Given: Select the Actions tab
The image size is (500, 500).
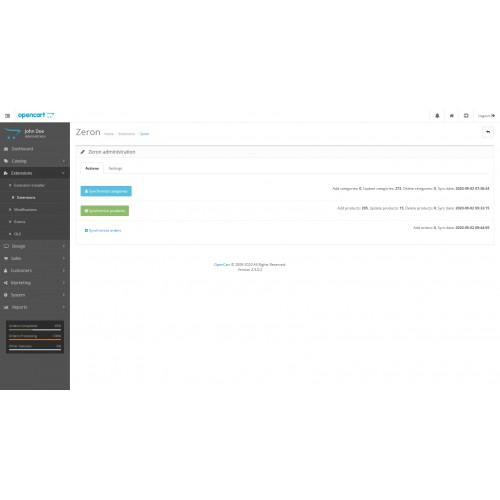Looking at the screenshot, I should coord(92,168).
